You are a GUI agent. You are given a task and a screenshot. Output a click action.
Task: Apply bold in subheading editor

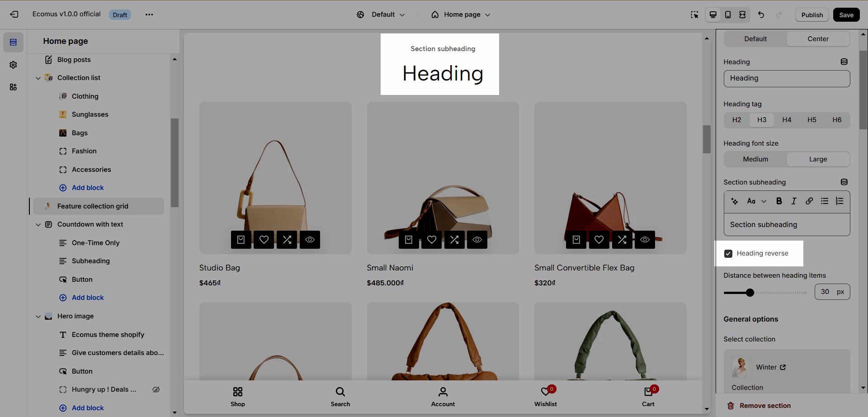[779, 201]
